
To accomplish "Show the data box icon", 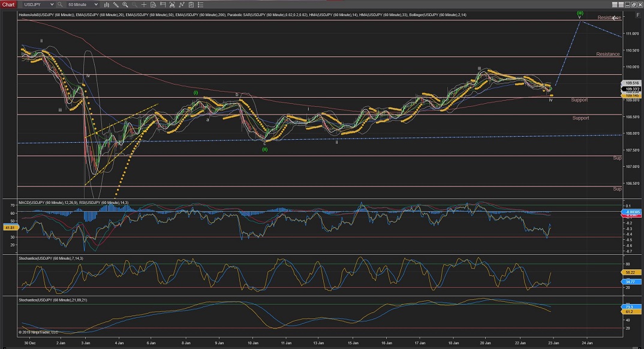I will tap(153, 5).
